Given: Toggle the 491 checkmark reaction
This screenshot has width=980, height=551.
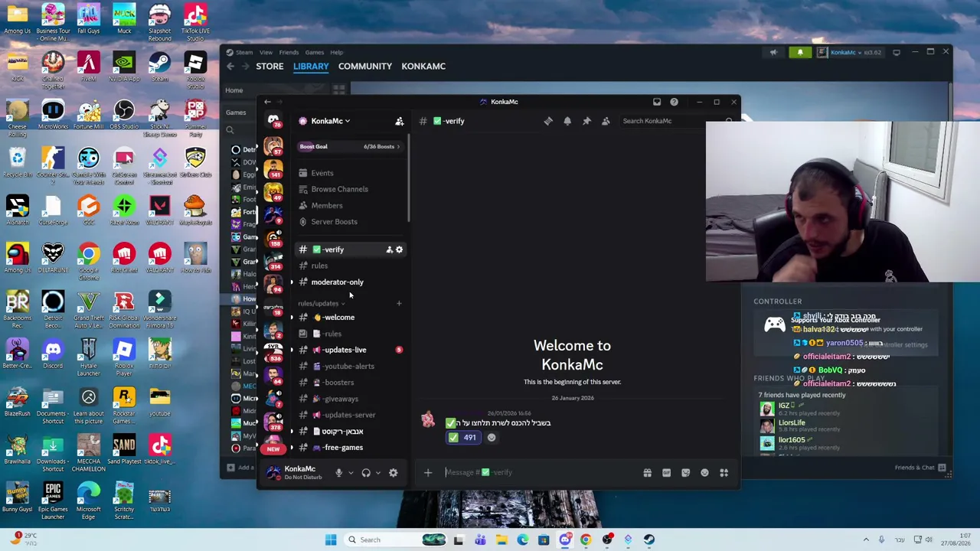Looking at the screenshot, I should pos(462,438).
